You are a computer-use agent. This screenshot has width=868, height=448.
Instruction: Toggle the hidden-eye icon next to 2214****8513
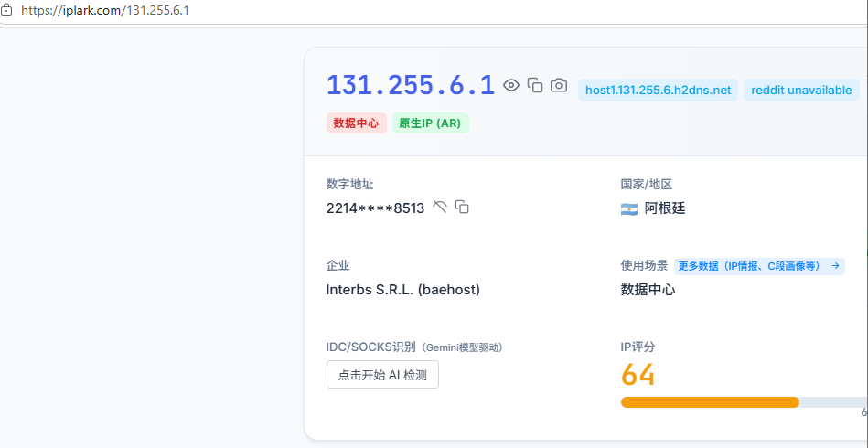440,208
